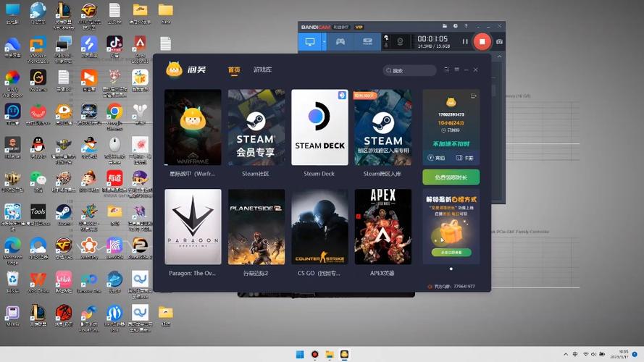Collapse the Bandicam panel with chevron
The image size is (644, 362).
pos(499,56)
